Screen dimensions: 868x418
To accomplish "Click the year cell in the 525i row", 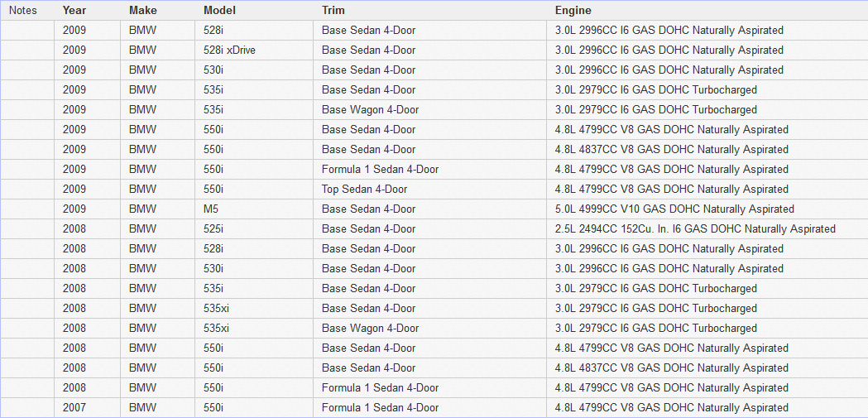I will tap(74, 228).
